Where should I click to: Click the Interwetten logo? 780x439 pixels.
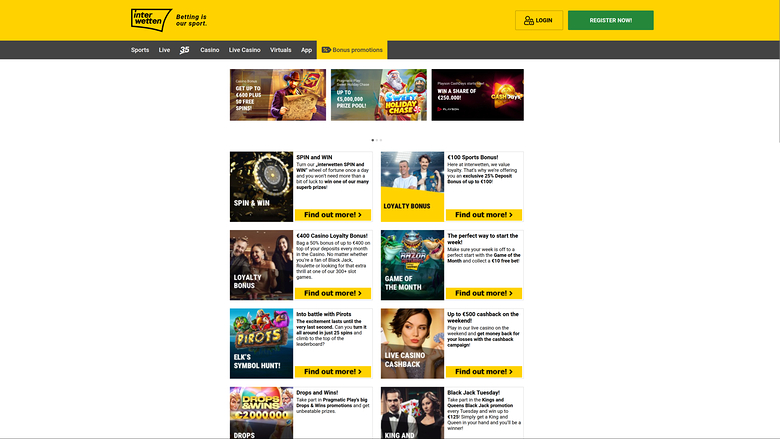(x=151, y=20)
